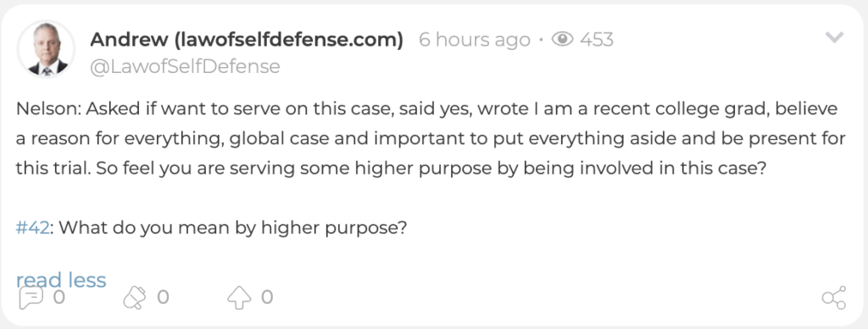
Task: Click the eye views icon
Action: click(x=563, y=39)
